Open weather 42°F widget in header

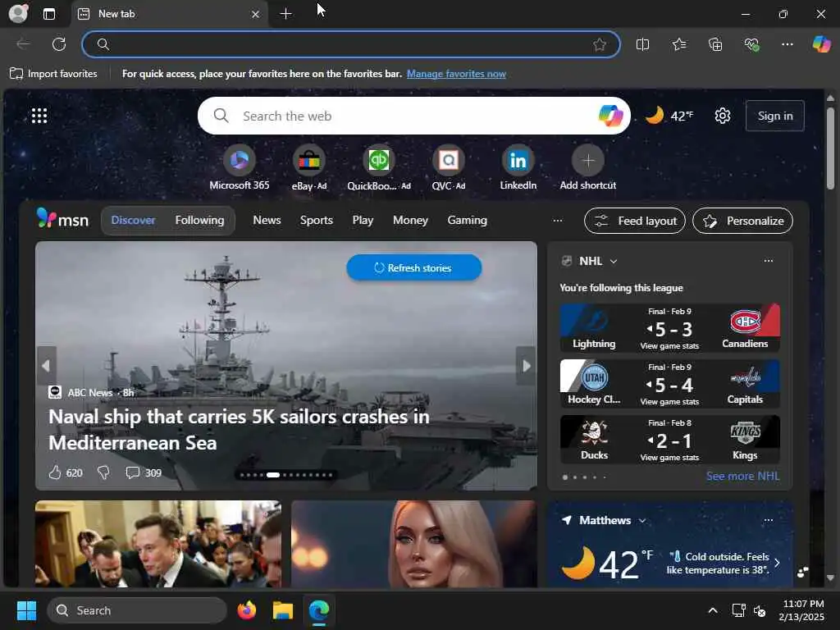pyautogui.click(x=669, y=116)
